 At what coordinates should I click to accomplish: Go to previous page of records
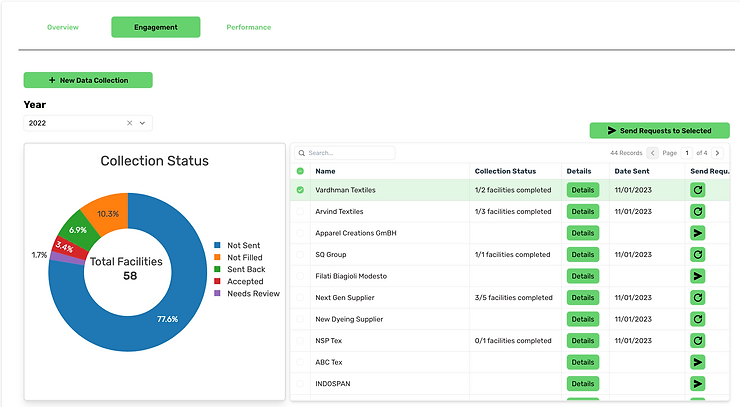tap(653, 153)
